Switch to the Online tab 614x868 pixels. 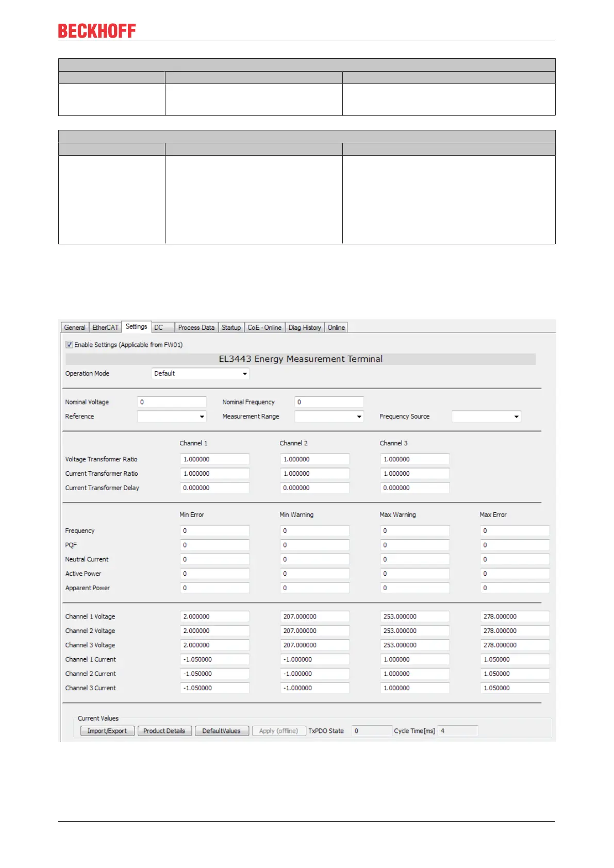click(336, 327)
